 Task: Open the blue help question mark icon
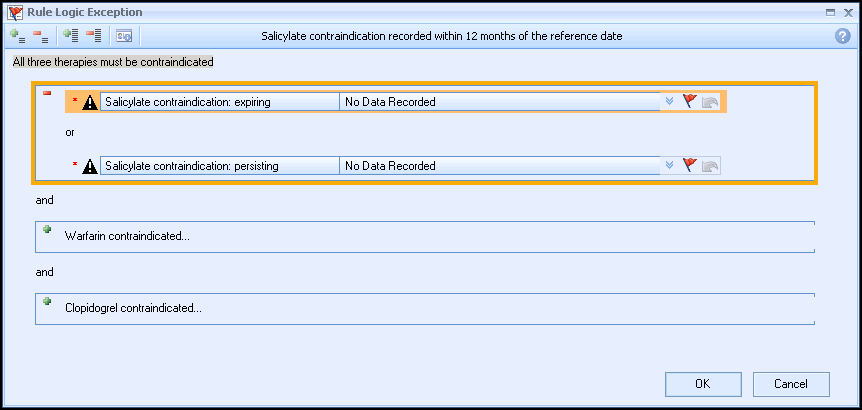click(x=843, y=36)
